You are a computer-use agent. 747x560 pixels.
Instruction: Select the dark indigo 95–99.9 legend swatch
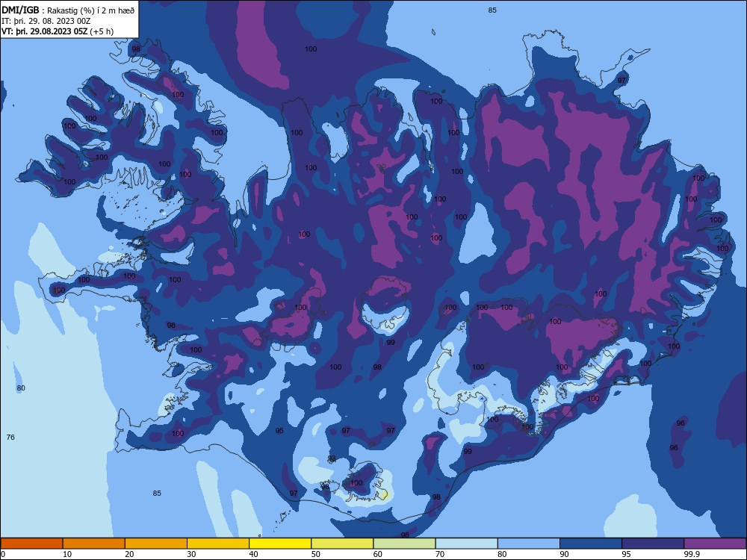point(653,544)
